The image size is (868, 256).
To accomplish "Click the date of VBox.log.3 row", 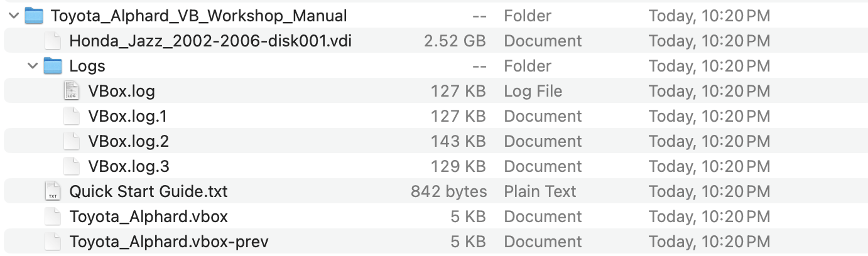I will [709, 166].
